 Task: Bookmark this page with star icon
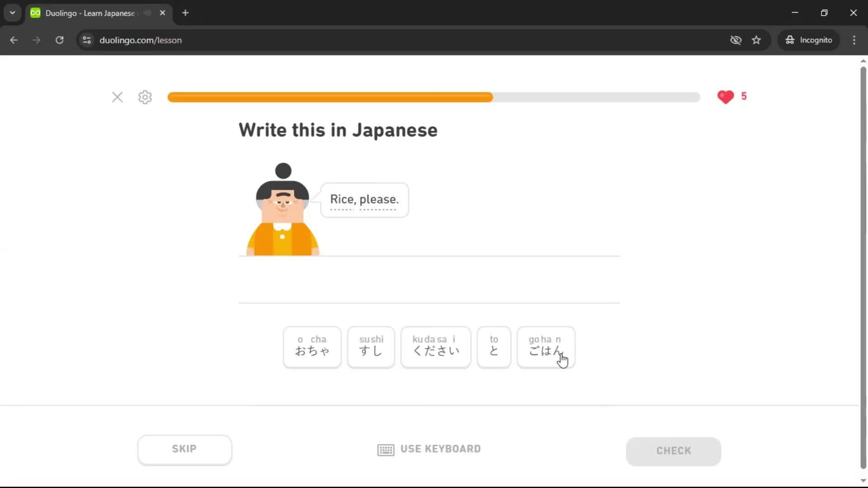756,40
